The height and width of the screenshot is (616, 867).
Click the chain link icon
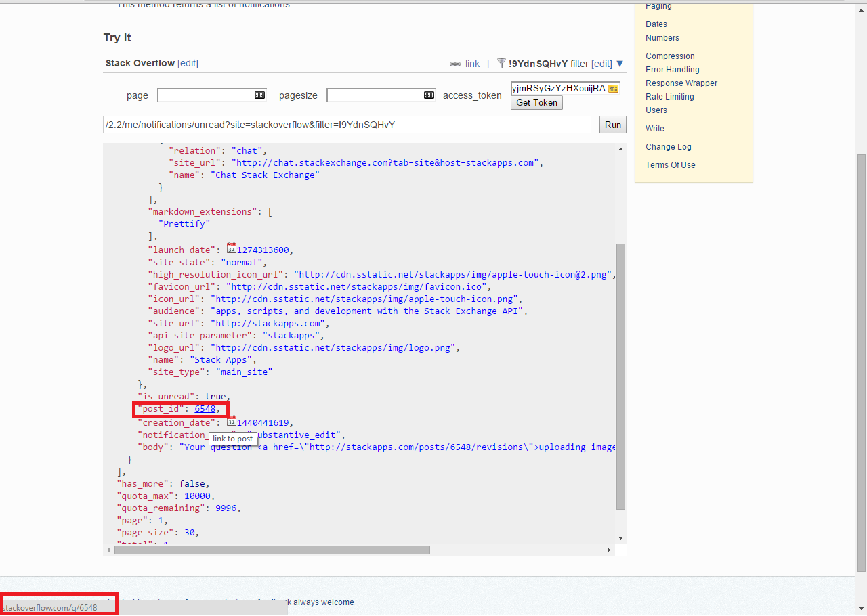[x=455, y=64]
